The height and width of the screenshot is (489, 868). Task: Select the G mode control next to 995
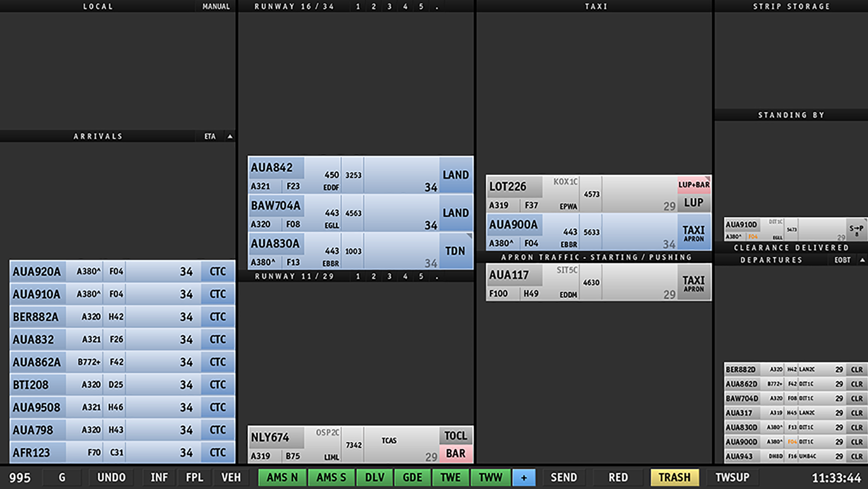click(62, 477)
